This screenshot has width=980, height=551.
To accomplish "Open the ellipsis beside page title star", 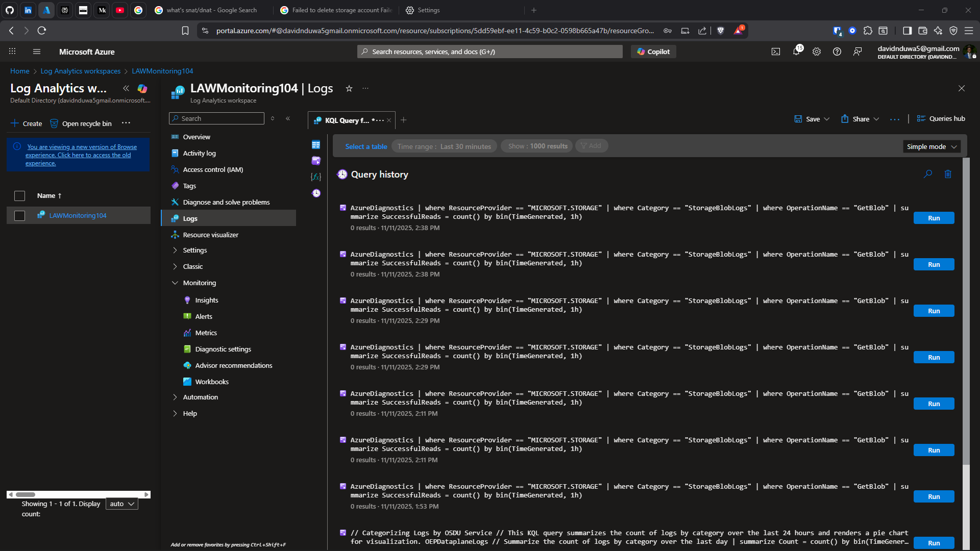I will [365, 88].
